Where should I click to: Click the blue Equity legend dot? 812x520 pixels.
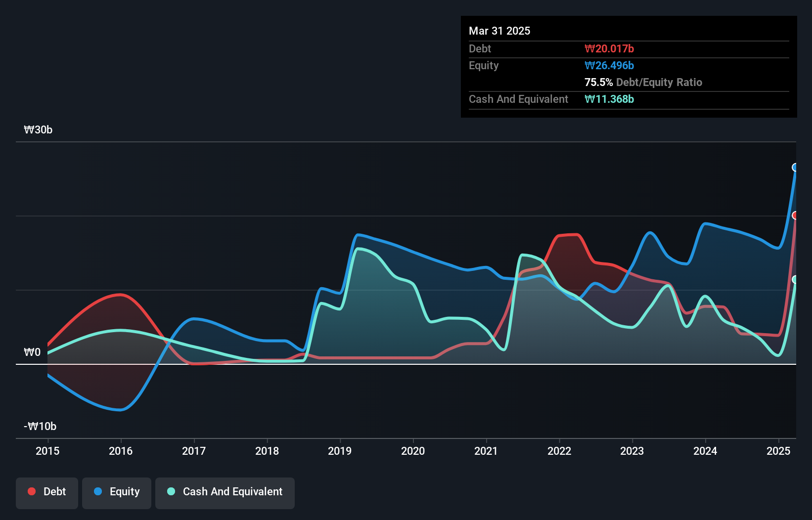coord(98,491)
